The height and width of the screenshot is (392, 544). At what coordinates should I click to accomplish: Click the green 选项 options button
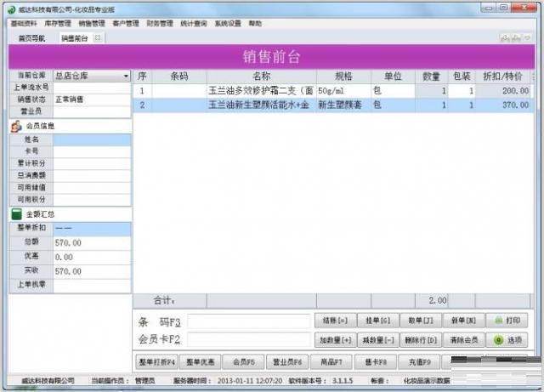507,339
